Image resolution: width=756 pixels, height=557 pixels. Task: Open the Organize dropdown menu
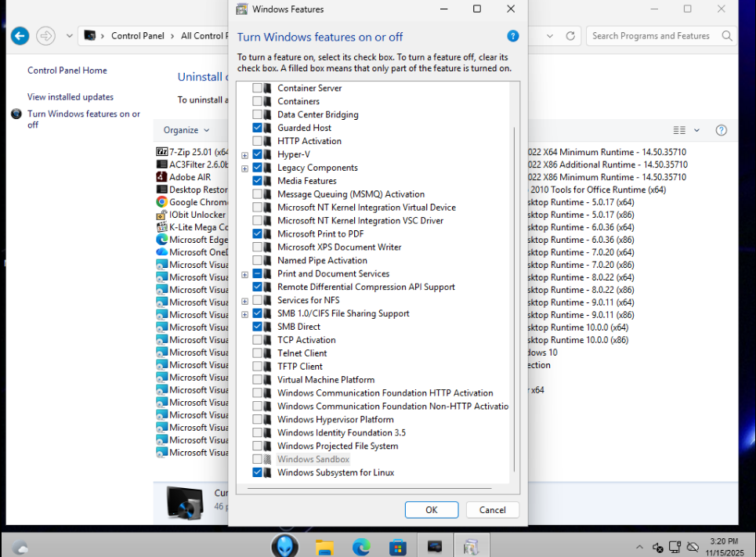(x=186, y=130)
